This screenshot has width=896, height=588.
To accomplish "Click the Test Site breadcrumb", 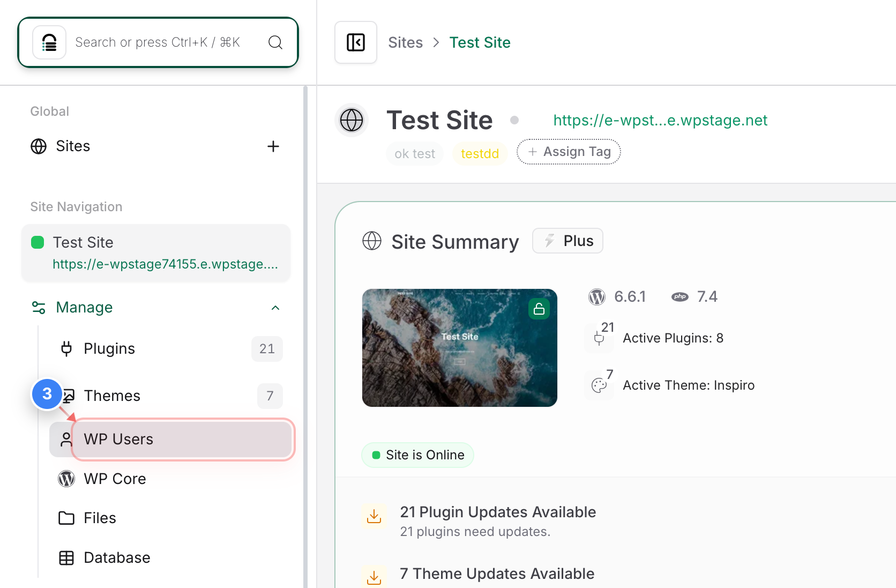I will 480,42.
